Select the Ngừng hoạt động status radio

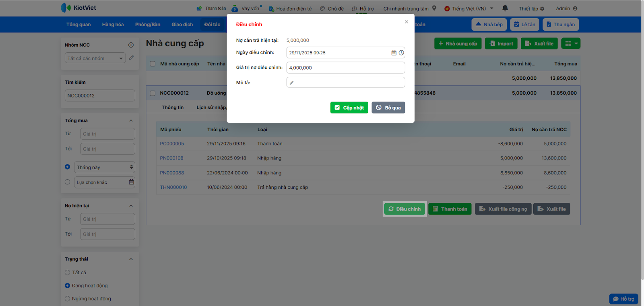(67, 299)
